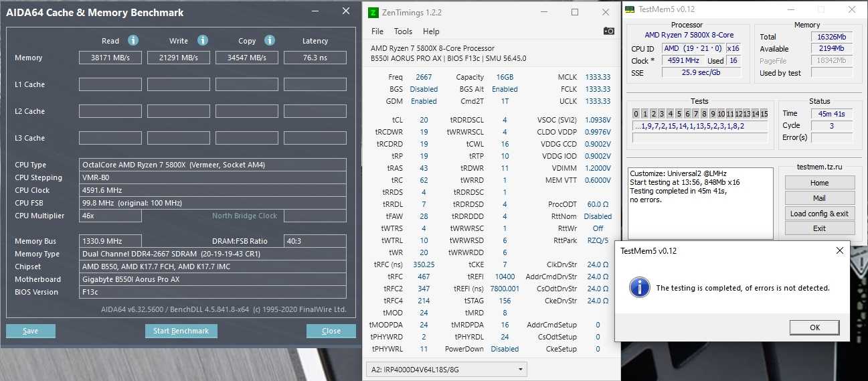868x381 pixels.
Task: Close the TestMem5 completion dialog with X
Action: tap(840, 250)
